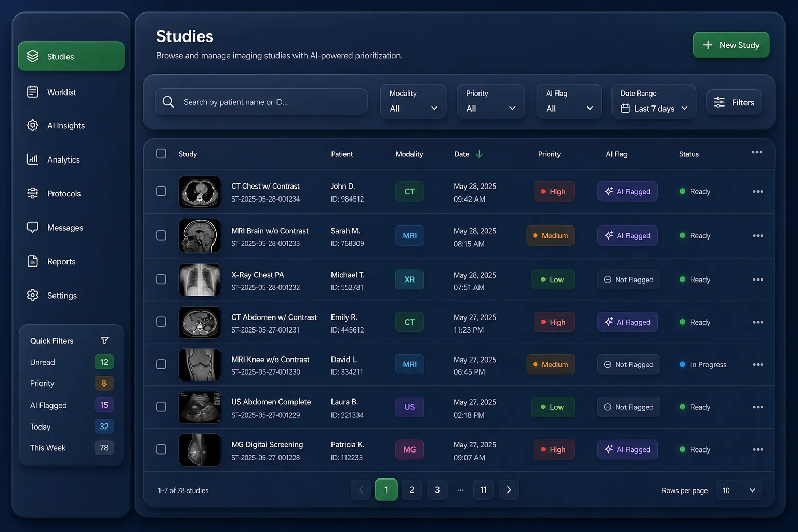Open the Modality filter dropdown
The height and width of the screenshot is (532, 798).
tap(414, 102)
